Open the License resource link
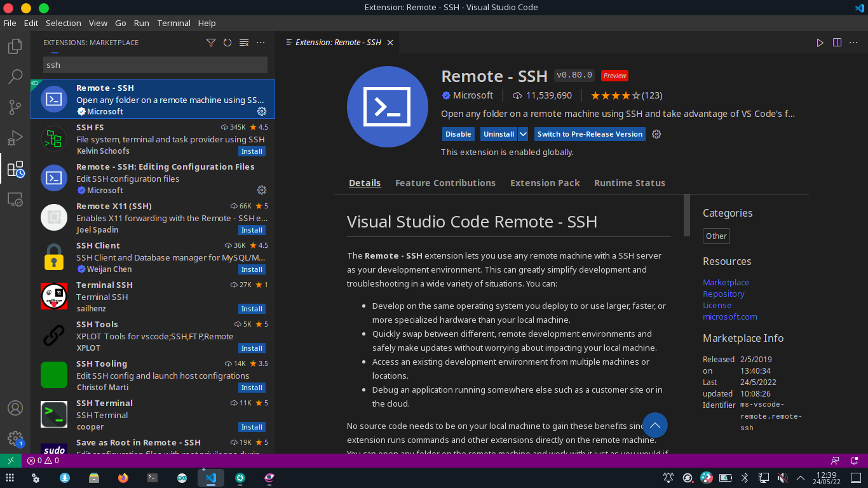The image size is (868, 488). [717, 305]
